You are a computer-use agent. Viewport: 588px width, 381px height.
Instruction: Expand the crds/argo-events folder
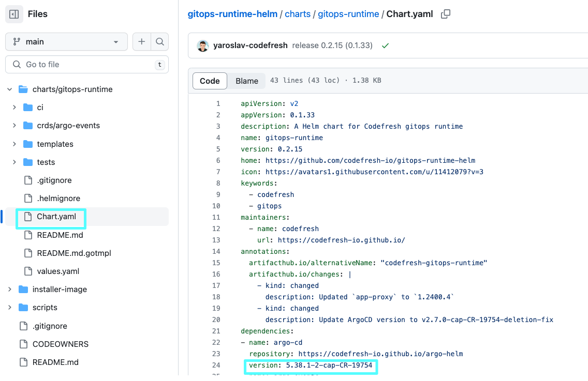click(68, 126)
